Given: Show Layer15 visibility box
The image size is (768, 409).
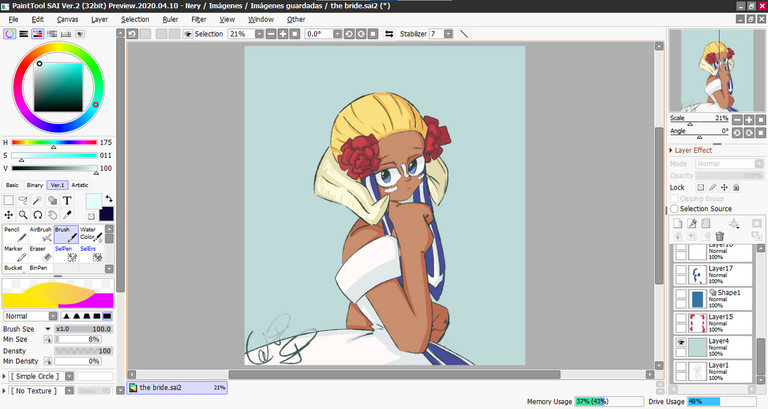Looking at the screenshot, I should point(681,318).
